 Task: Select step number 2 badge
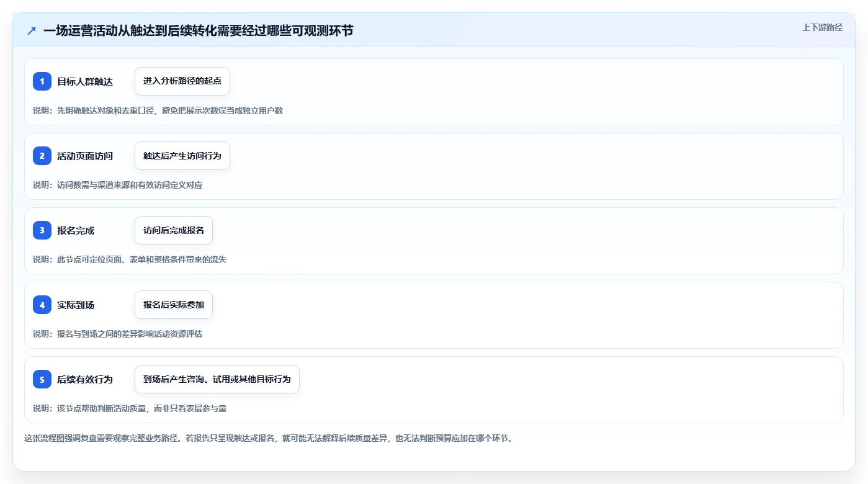[42, 156]
